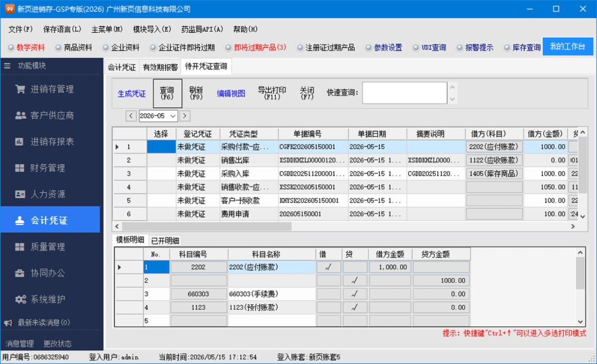The height and width of the screenshot is (364, 597).
Task: Open 企业资料 shortcut
Action: (121, 48)
